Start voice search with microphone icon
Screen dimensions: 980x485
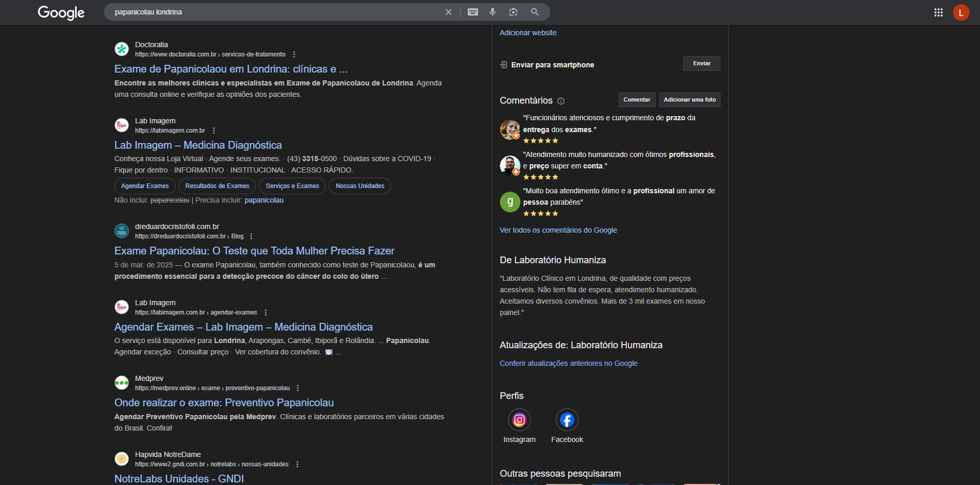coord(493,12)
